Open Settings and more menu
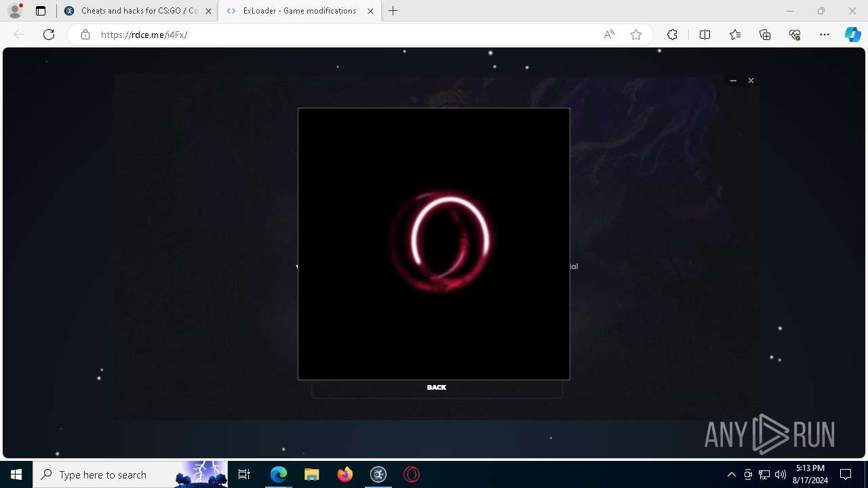The height and width of the screenshot is (488, 868). [825, 35]
